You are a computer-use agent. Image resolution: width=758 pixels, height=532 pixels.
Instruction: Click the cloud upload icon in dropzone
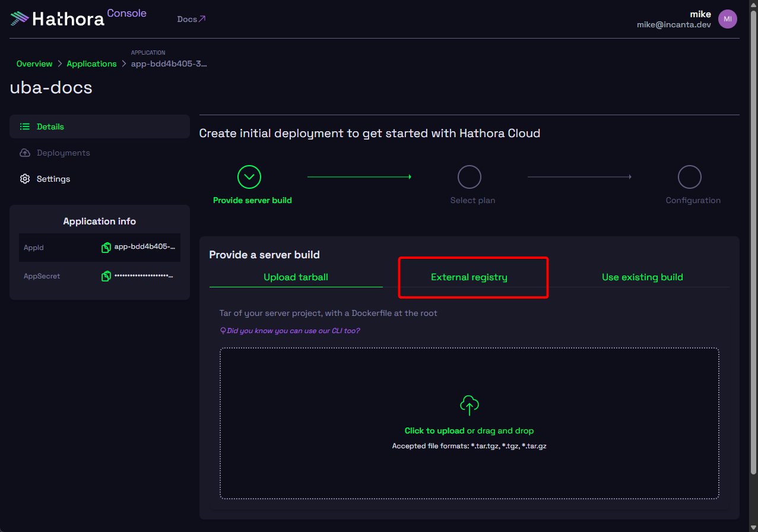(x=470, y=405)
